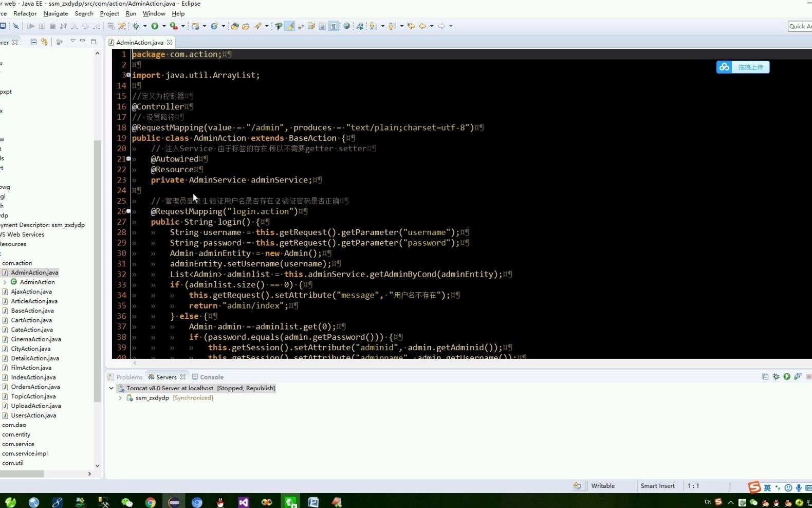The width and height of the screenshot is (812, 508).
Task: Toggle Mark Occurrences highlighter icon
Action: (290, 26)
